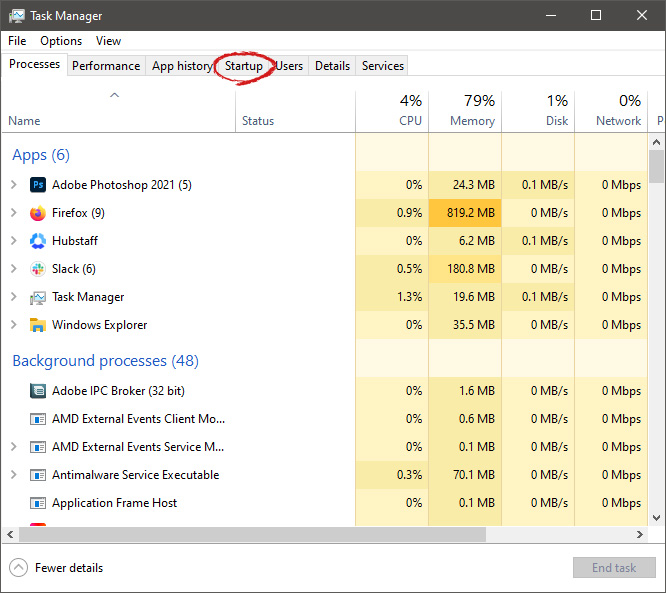Switch to the Performance tab
Screen dimensions: 666x593
tap(106, 66)
